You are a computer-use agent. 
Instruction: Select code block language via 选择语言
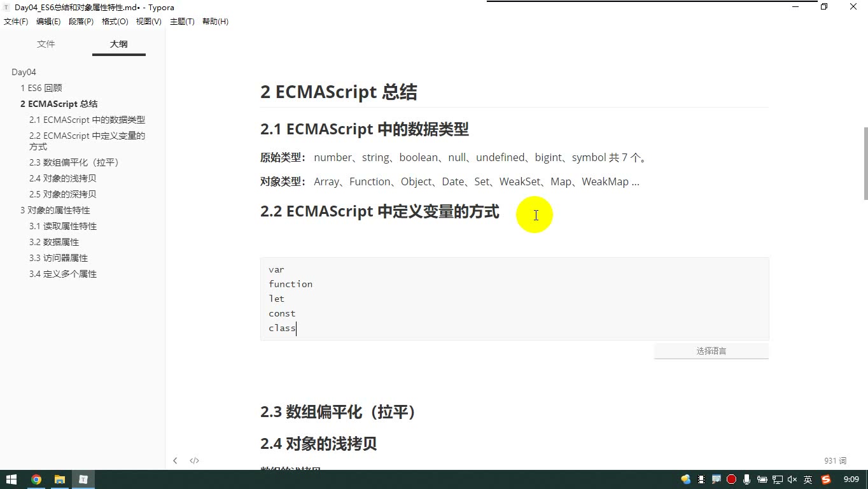click(711, 351)
